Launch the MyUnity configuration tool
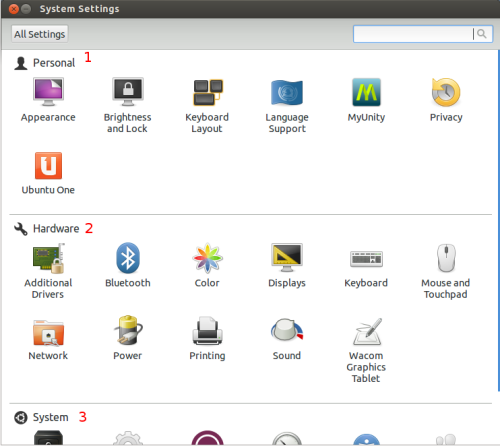500x446 pixels. [x=366, y=100]
